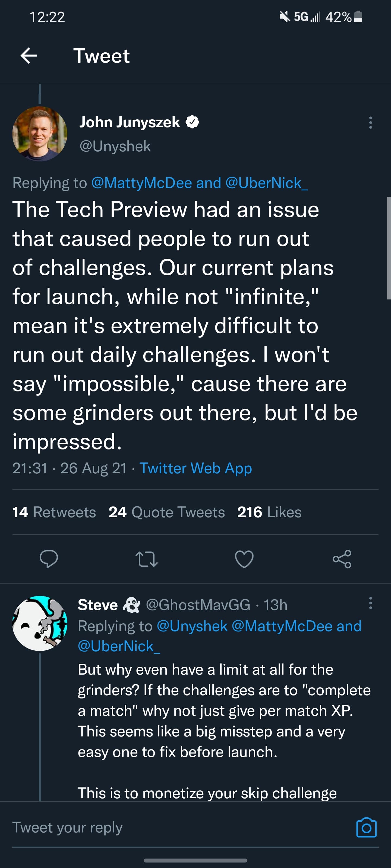Open John Junyszek's profile picture
The width and height of the screenshot is (391, 868).
coord(40,134)
